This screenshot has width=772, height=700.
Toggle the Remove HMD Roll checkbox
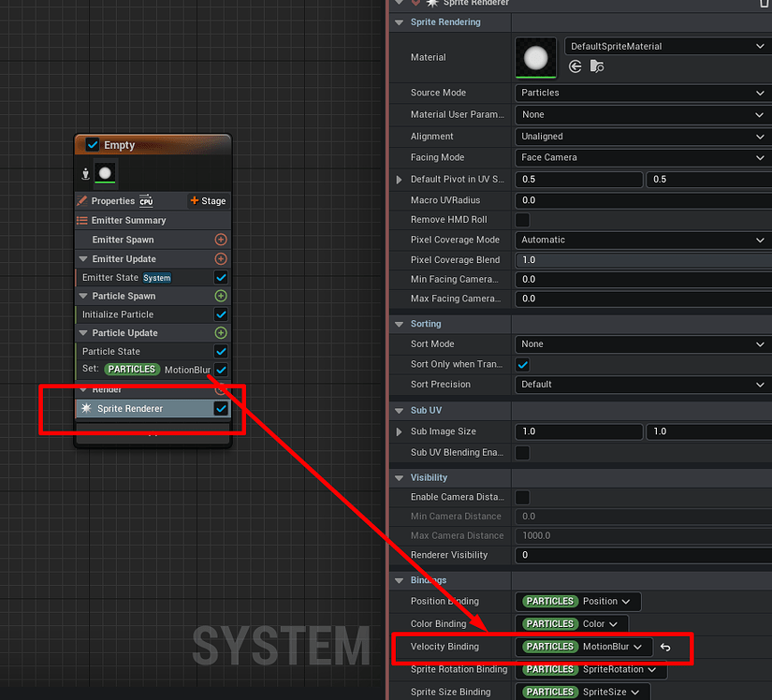(523, 220)
